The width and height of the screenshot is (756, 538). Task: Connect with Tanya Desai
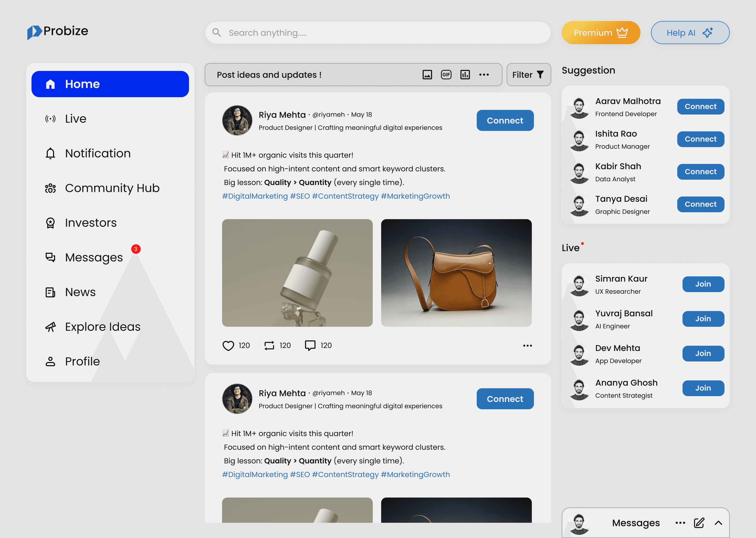pyautogui.click(x=701, y=204)
